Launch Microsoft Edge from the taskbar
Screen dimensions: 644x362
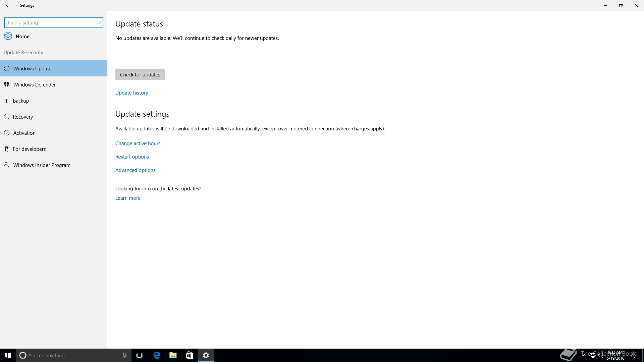(157, 355)
